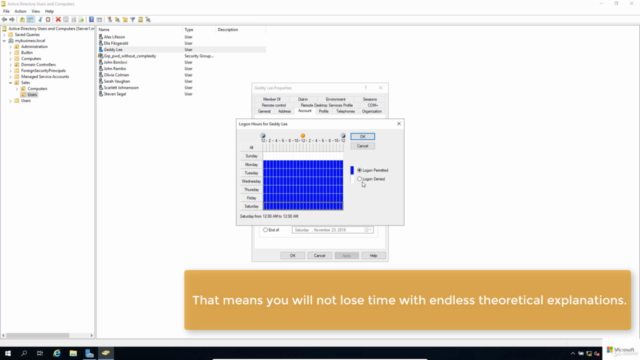This screenshot has height=360, width=640.
Task: Click Help in Geddy Lee Properties dialog
Action: [x=373, y=256]
